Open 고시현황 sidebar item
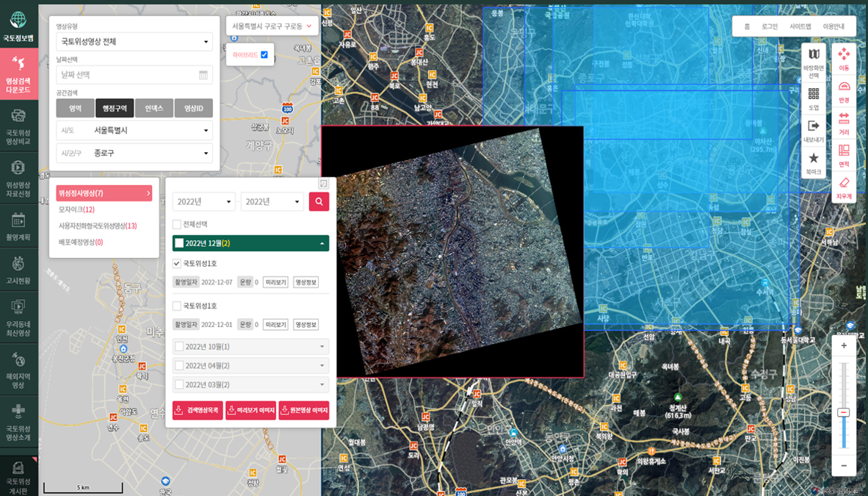This screenshot has width=868, height=496. point(18,270)
